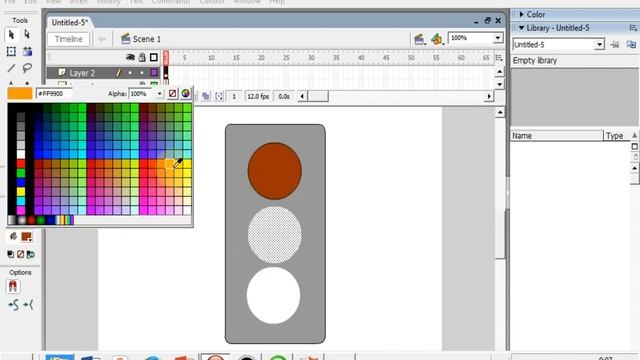The width and height of the screenshot is (640, 360).
Task: Click the Black and White colors icon
Action: 11,254
